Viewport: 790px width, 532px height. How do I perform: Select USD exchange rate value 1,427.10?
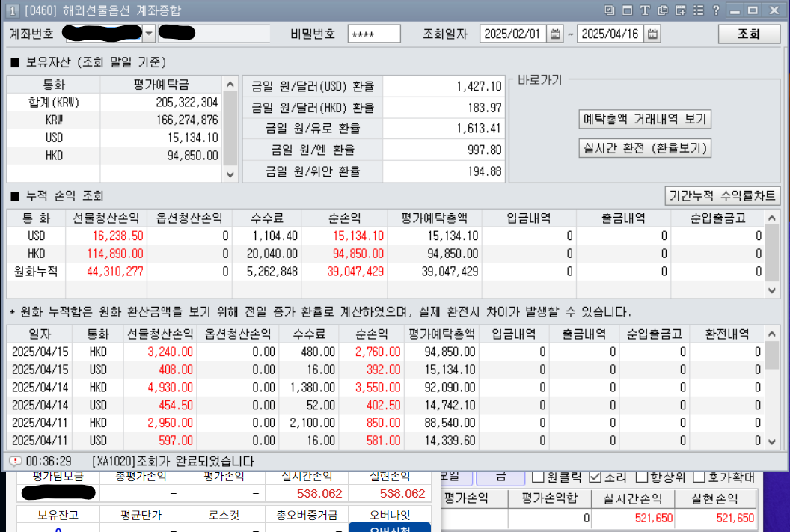coord(479,87)
